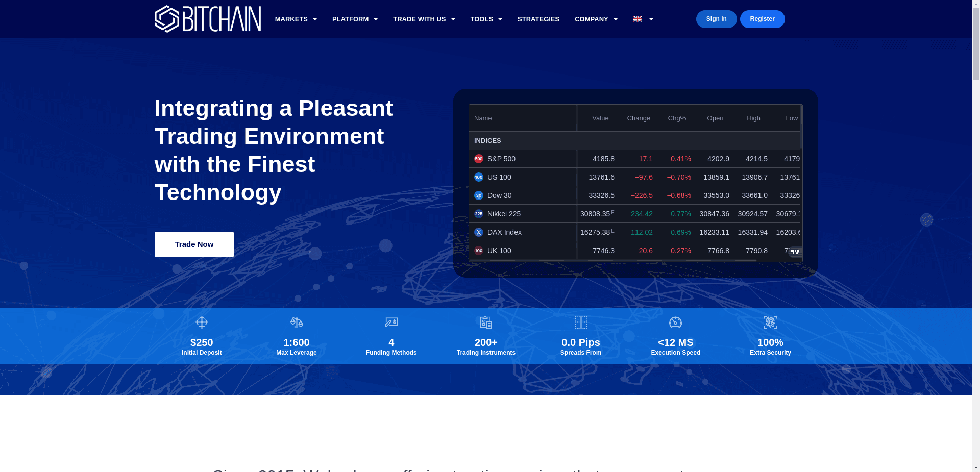Click the Execution Speed stopwatch icon
This screenshot has width=980, height=472.
[x=675, y=322]
